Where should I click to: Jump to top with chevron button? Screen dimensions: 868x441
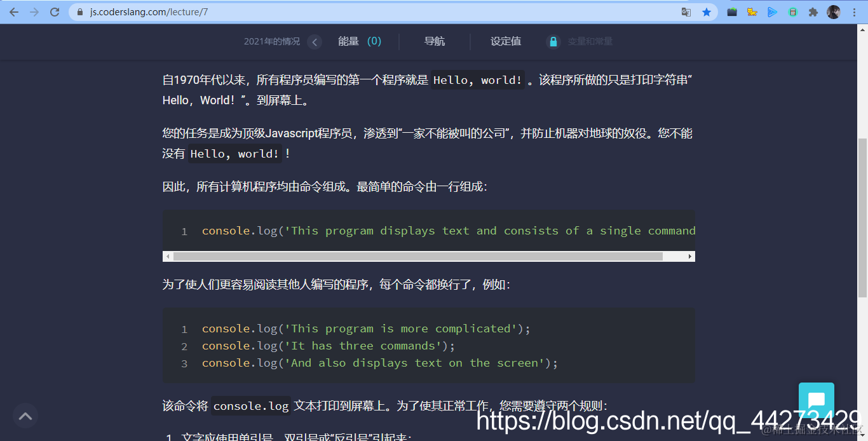25,416
